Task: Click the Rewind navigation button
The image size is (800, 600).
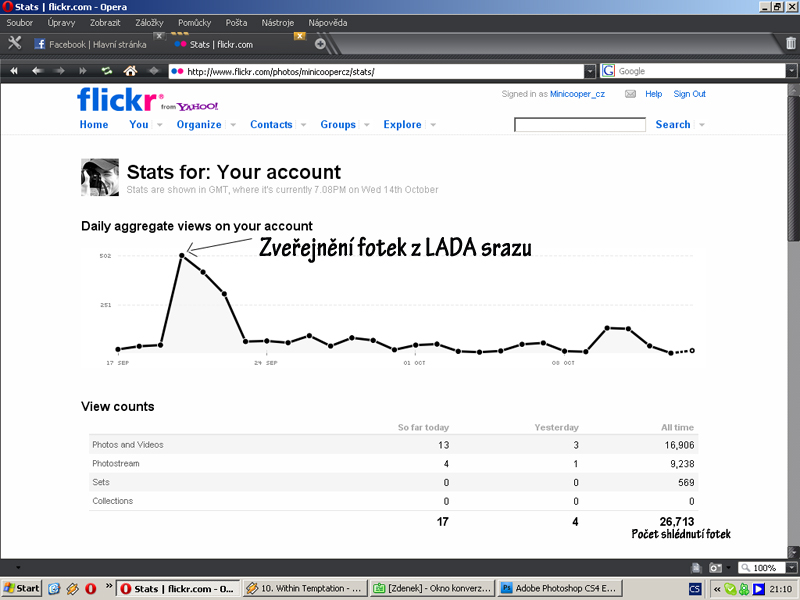Action: (15, 71)
